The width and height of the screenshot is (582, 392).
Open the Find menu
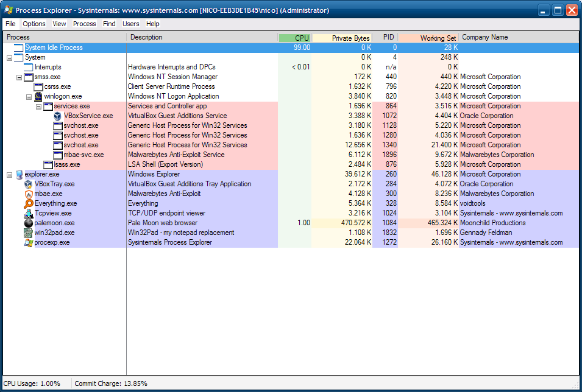coord(109,24)
